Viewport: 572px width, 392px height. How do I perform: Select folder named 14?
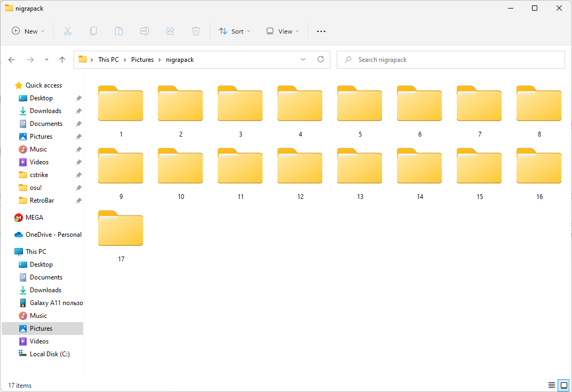pos(419,173)
